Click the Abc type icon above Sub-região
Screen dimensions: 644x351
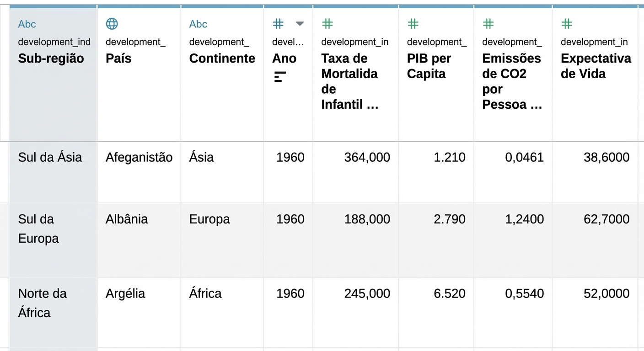pyautogui.click(x=27, y=24)
